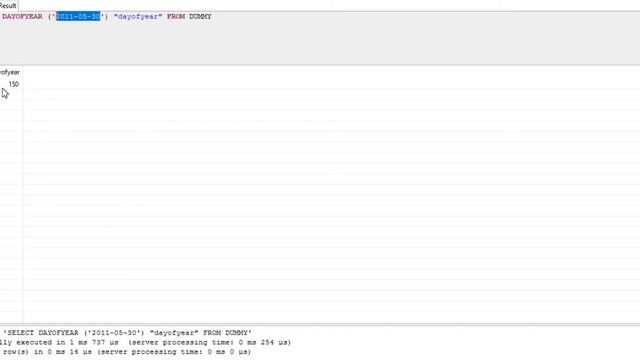Click the "dayofyear" alias in the query
640x360 pixels.
(x=138, y=17)
